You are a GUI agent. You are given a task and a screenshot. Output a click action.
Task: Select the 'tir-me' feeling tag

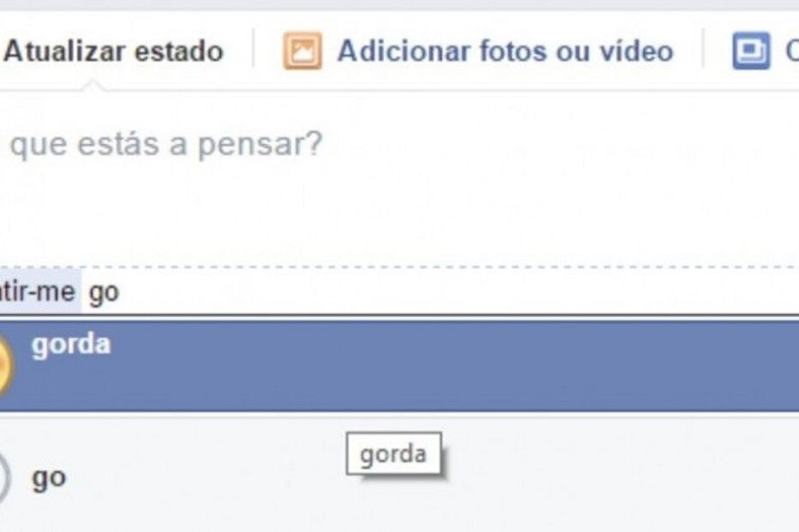coord(39,292)
